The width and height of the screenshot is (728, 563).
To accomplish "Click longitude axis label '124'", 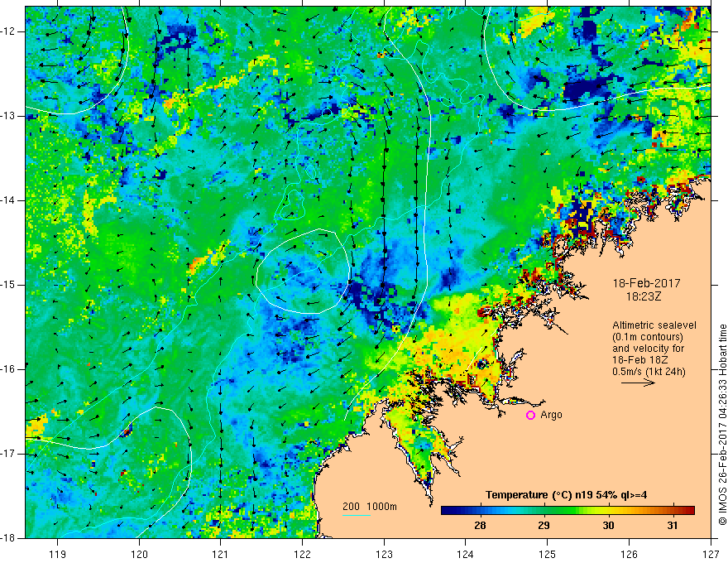I will click(466, 554).
